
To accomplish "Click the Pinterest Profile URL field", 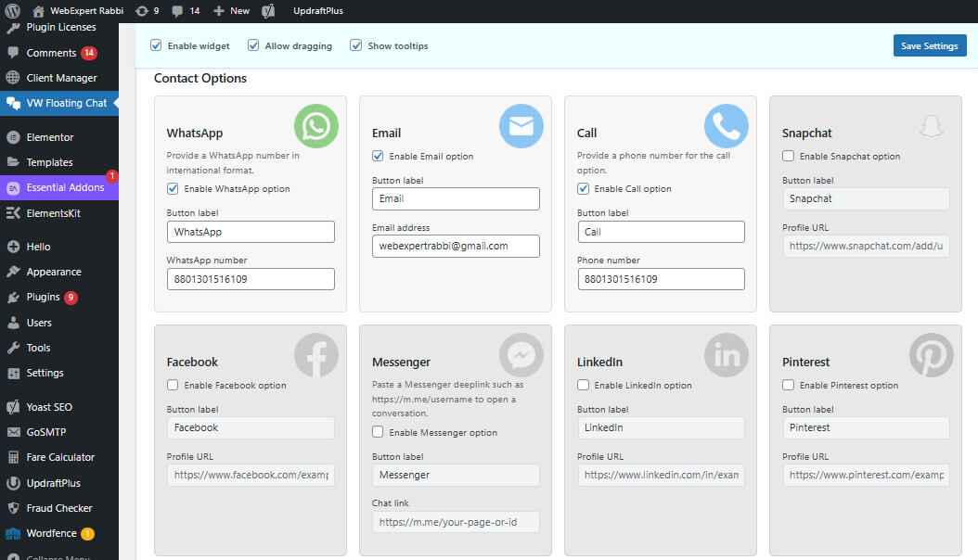I will click(866, 475).
